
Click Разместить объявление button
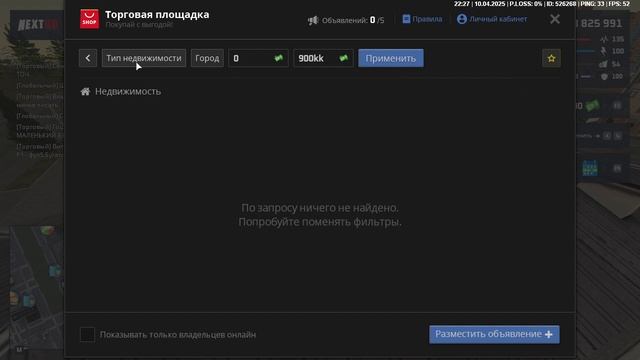(494, 334)
